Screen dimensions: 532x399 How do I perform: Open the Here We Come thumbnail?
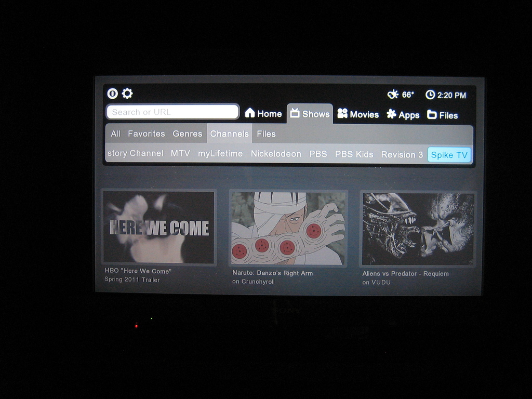pyautogui.click(x=159, y=228)
